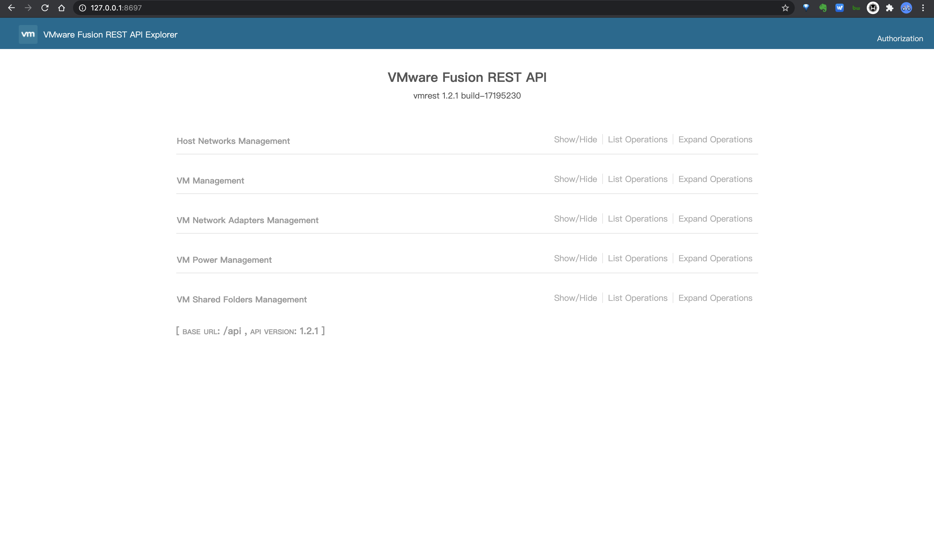The image size is (934, 560).
Task: Expand the VM Power Management heading
Action: (x=224, y=260)
